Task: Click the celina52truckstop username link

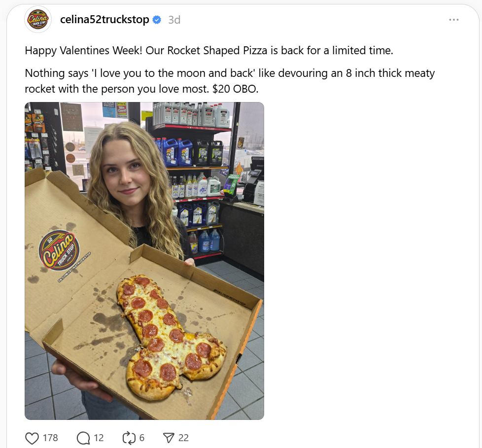Action: tap(104, 20)
